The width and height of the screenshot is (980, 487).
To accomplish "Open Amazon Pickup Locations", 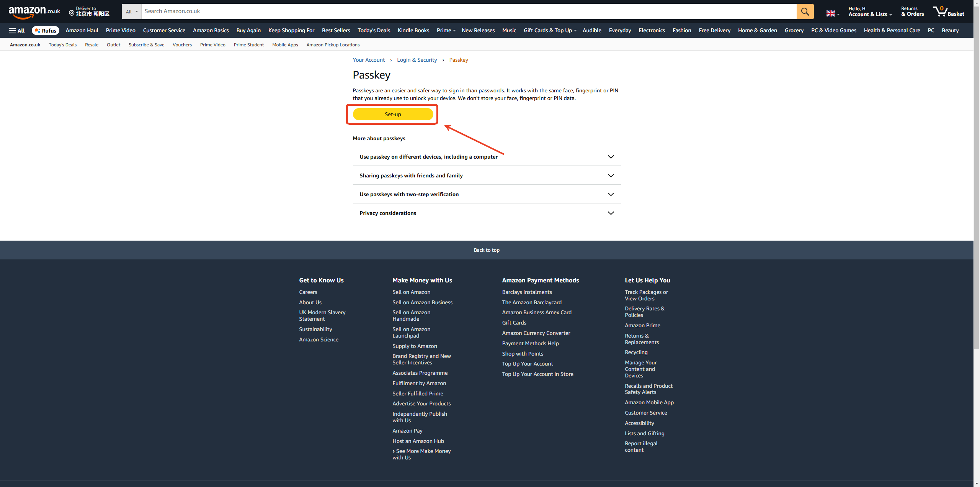I will tap(333, 45).
